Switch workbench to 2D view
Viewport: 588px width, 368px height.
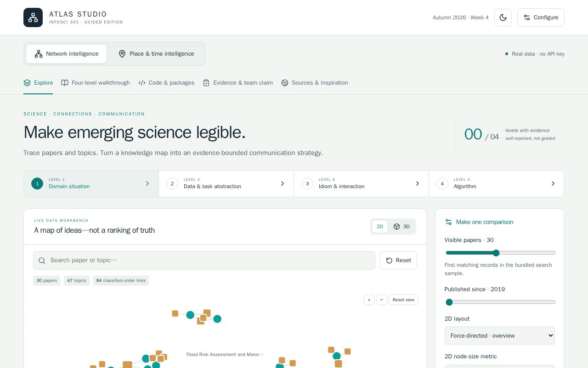pos(380,227)
